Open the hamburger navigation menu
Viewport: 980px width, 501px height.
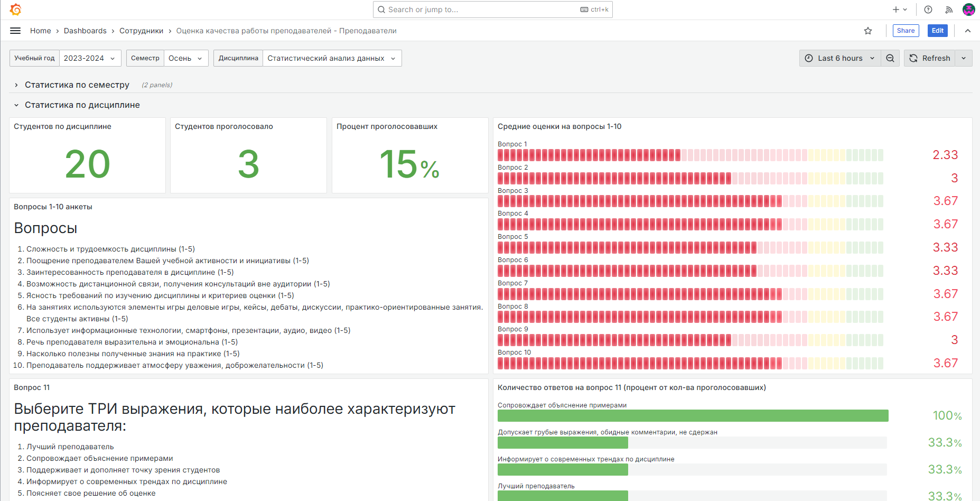15,31
